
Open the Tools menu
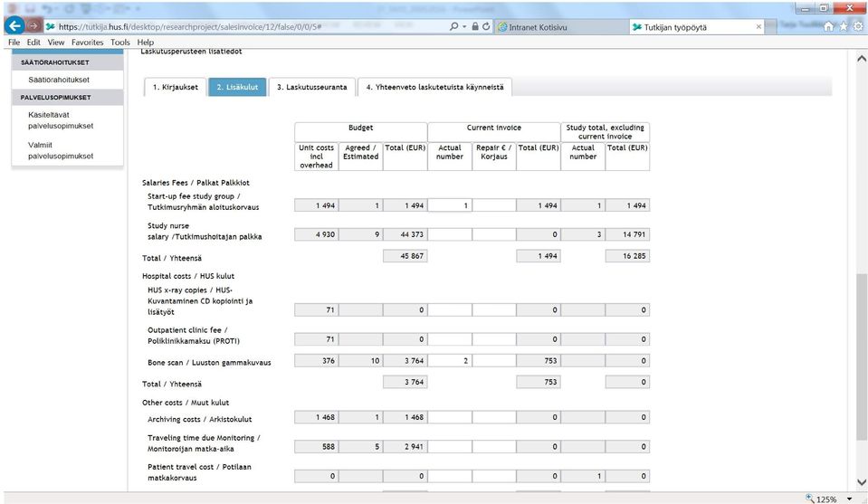click(x=120, y=42)
